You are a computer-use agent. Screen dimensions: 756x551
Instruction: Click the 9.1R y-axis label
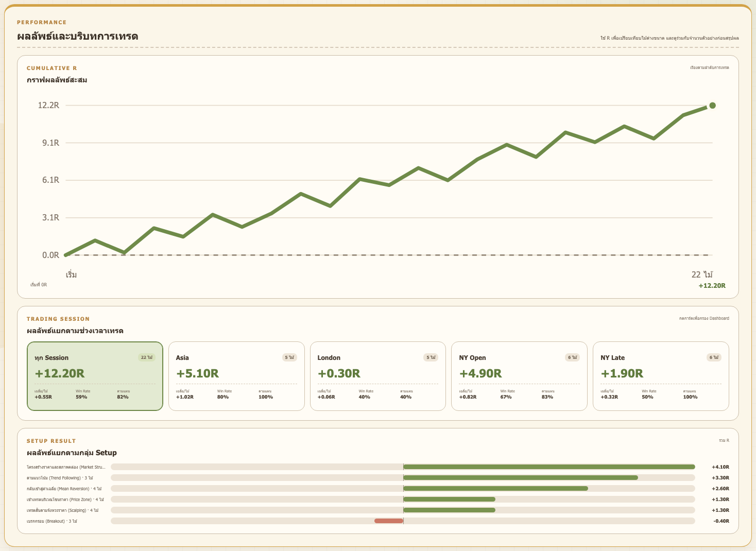tap(50, 143)
